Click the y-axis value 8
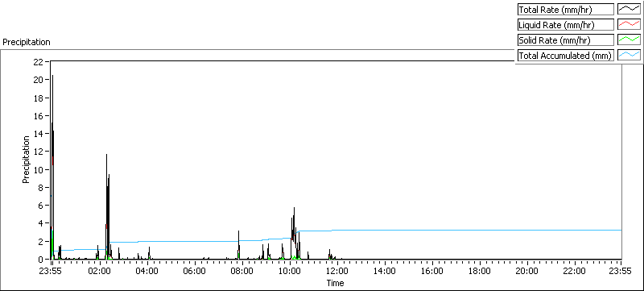 pyautogui.click(x=41, y=188)
